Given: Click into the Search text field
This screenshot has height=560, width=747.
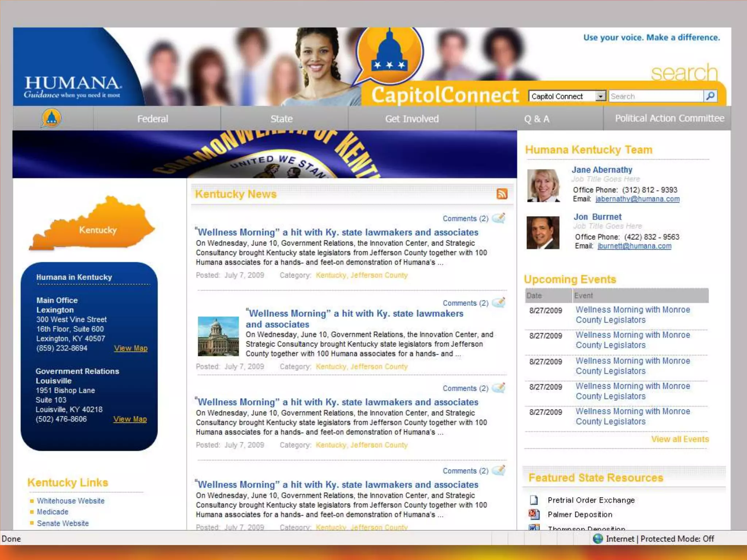Looking at the screenshot, I should pyautogui.click(x=656, y=96).
